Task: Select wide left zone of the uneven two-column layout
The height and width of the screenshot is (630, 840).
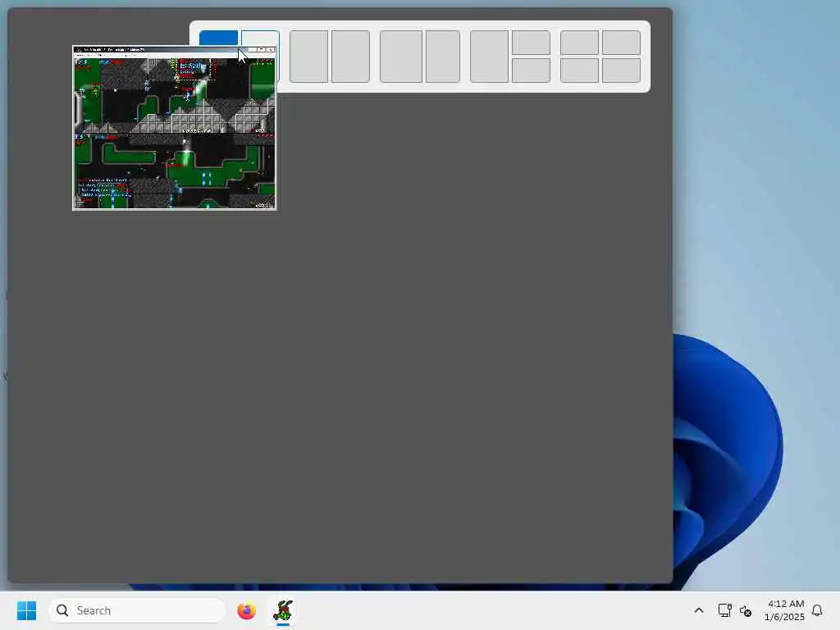Action: (400, 57)
